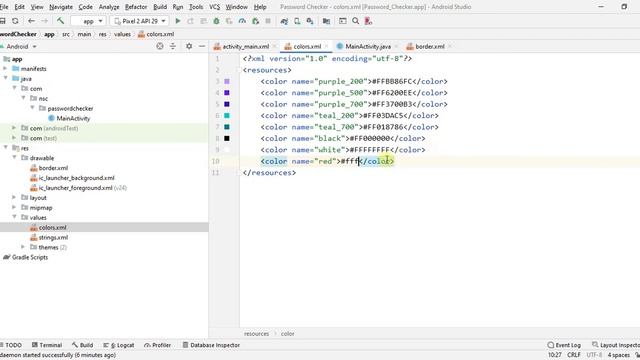Viewport: 640px width, 360px height.
Task: Open the Database Inspector tool window
Action: tap(211, 345)
